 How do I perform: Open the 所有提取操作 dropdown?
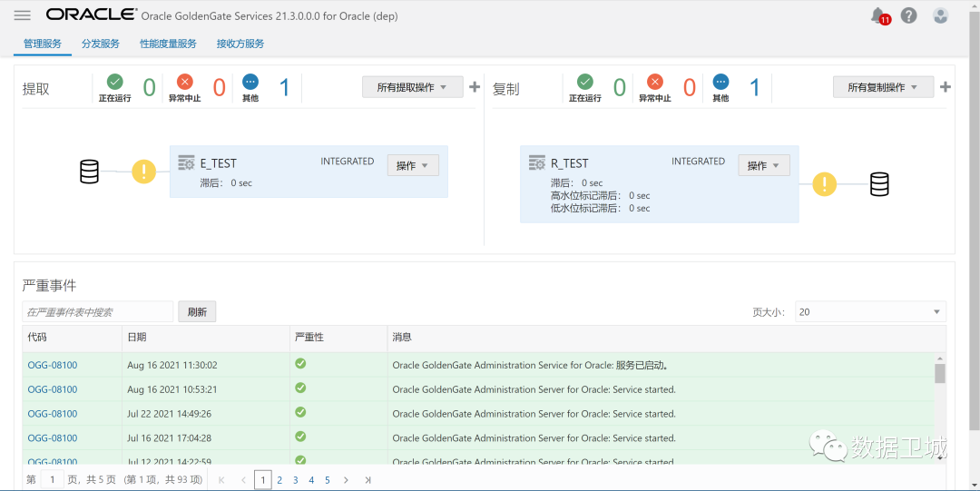point(413,87)
